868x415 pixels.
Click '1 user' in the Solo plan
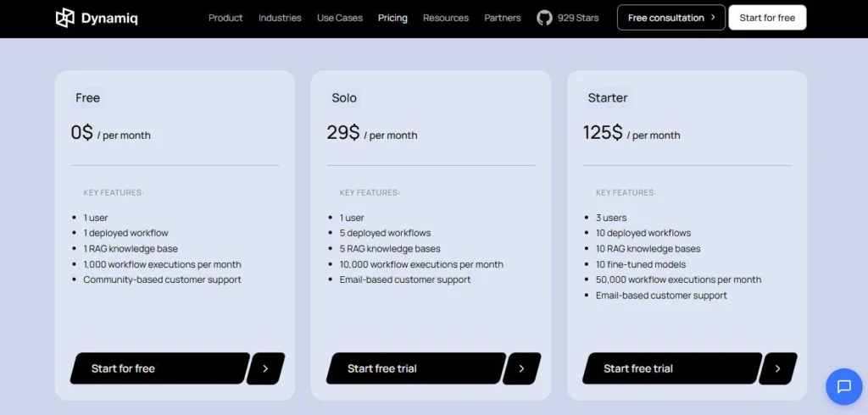tap(352, 218)
